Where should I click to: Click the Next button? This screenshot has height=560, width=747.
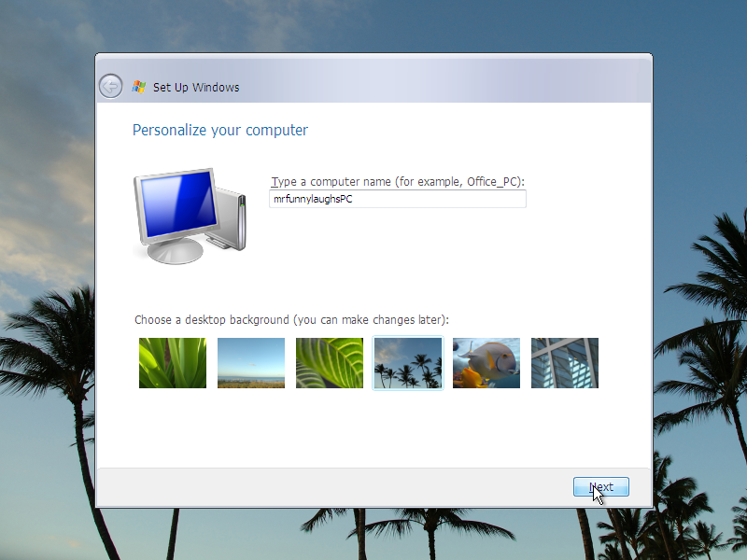(601, 486)
